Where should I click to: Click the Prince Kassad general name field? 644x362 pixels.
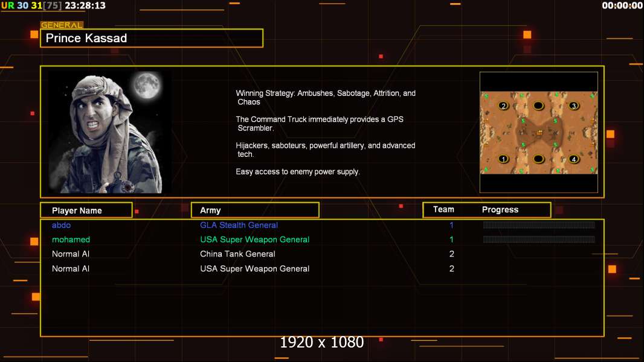[x=152, y=38]
